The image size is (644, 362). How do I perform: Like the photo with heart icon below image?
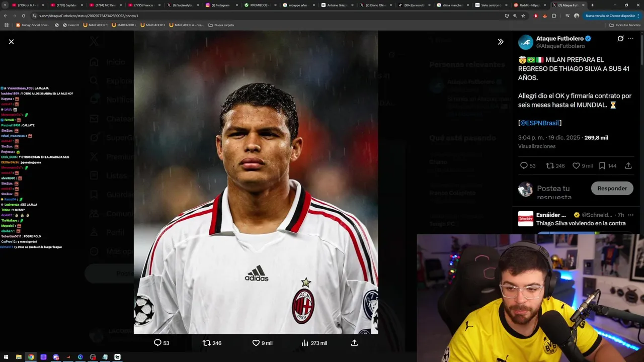point(256,343)
